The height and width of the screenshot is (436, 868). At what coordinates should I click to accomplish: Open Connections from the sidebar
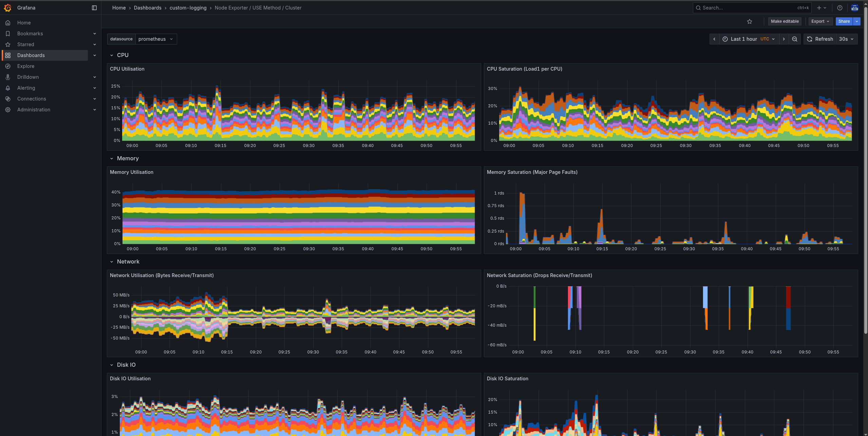click(31, 98)
